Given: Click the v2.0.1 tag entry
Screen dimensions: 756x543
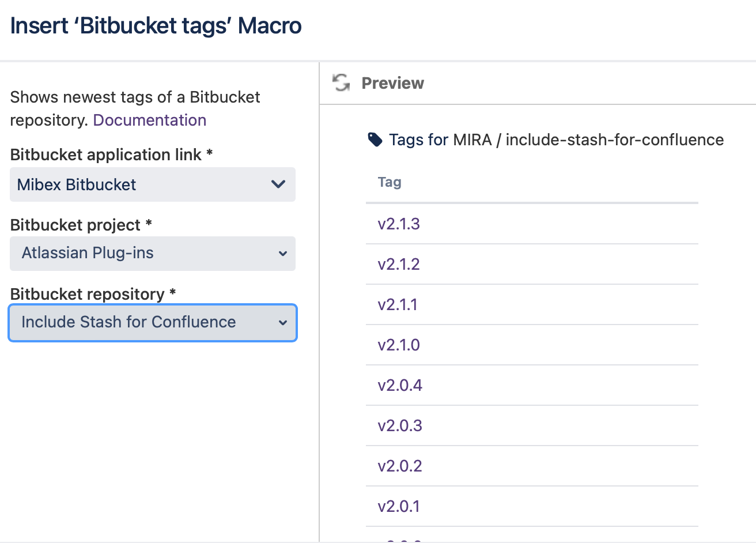Looking at the screenshot, I should click(x=399, y=506).
